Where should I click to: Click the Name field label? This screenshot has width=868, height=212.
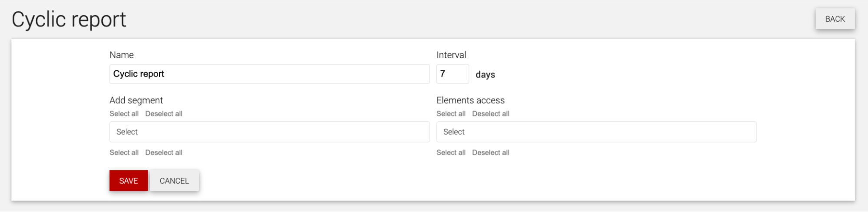coord(122,55)
